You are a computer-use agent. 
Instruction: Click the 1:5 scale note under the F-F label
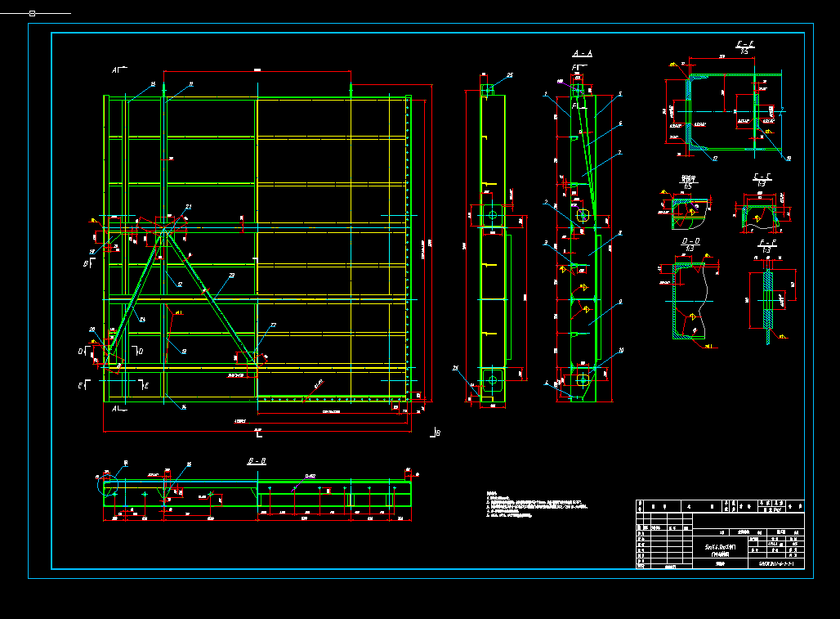744,51
